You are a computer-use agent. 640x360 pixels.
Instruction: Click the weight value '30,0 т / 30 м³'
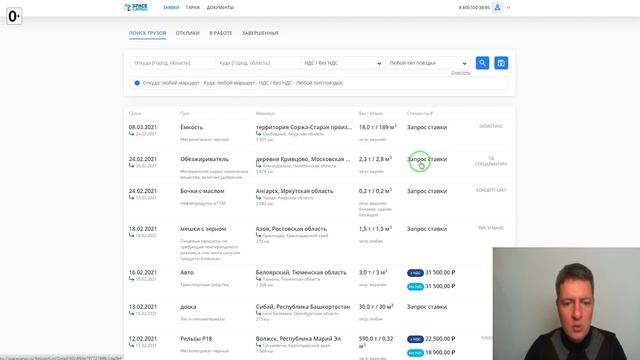click(376, 307)
